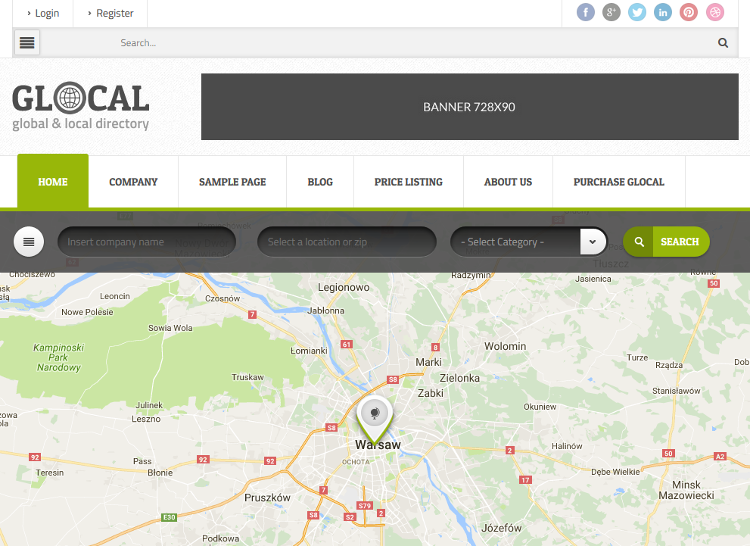Click the green SEARCH button
This screenshot has width=750, height=546.
666,242
